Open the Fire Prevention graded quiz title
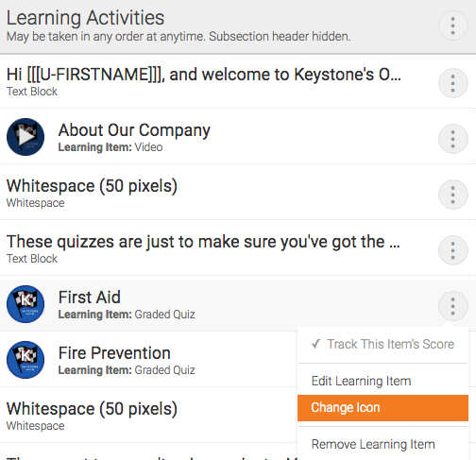The height and width of the screenshot is (460, 476). pyautogui.click(x=114, y=353)
